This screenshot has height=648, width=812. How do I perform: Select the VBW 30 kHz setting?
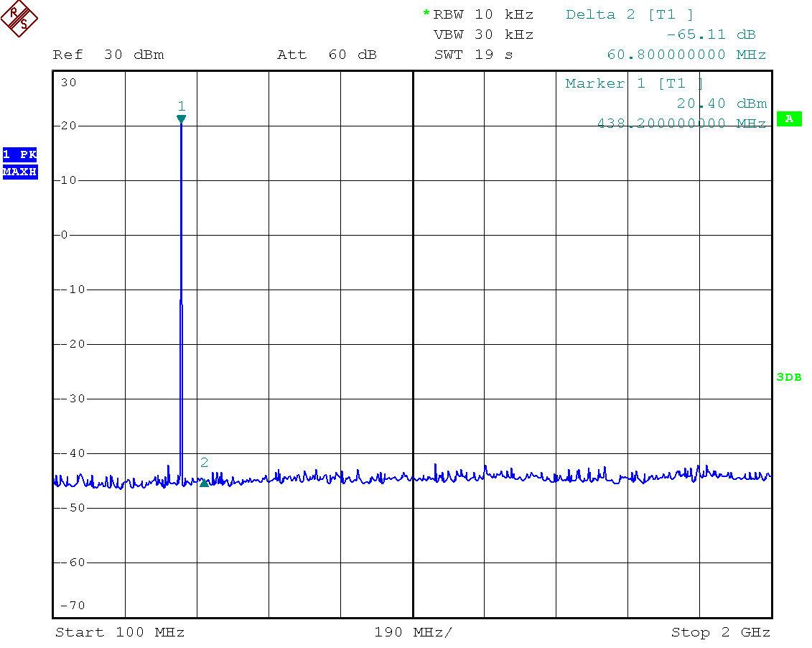tap(483, 34)
